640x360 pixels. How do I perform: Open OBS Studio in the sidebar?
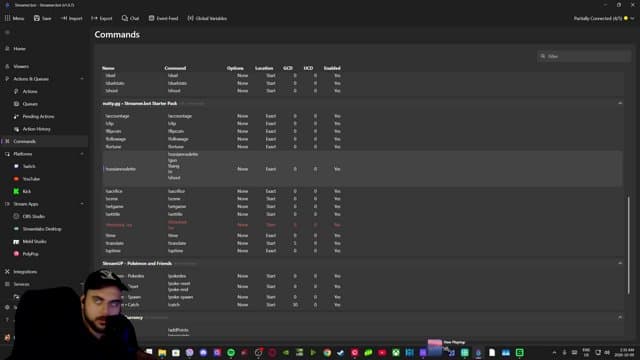(33, 216)
